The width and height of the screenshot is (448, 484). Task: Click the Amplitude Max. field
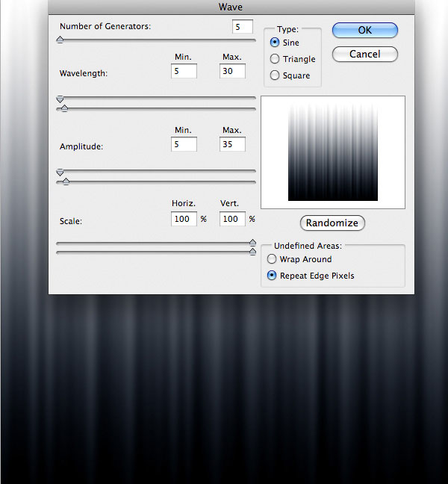click(x=232, y=144)
